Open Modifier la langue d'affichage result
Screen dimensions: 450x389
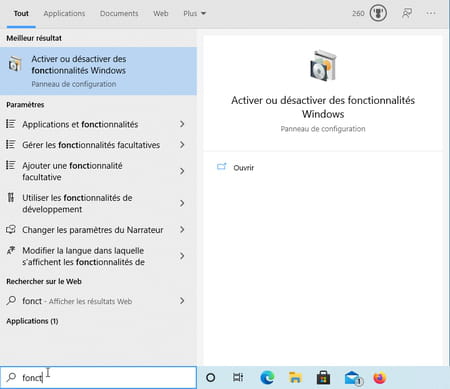click(x=98, y=256)
